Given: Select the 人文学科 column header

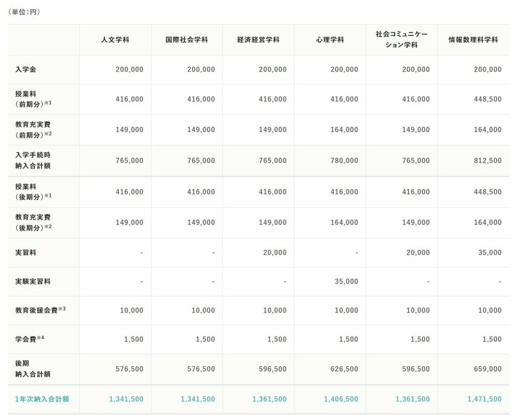Looking at the screenshot, I should [x=115, y=40].
